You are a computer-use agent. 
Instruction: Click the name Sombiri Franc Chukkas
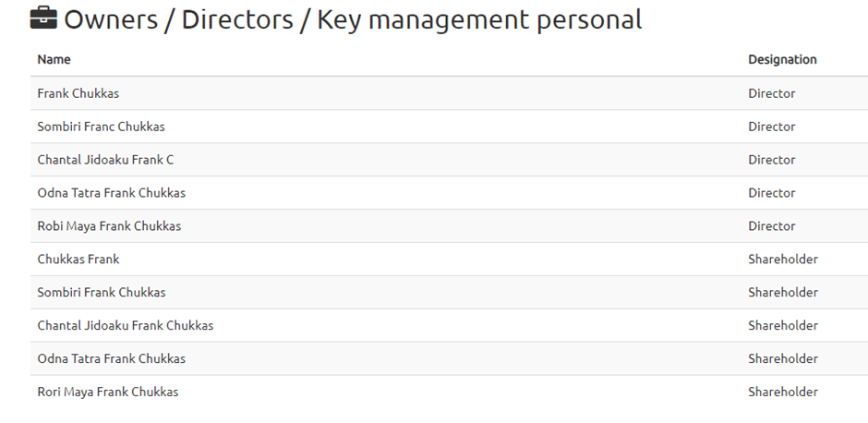pos(101,127)
